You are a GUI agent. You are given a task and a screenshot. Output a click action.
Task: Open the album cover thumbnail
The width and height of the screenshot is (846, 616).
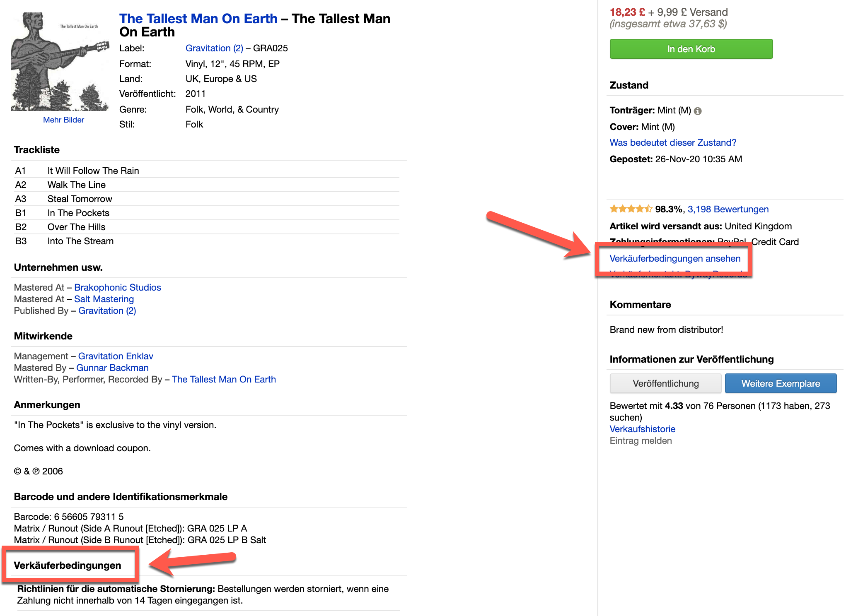(x=60, y=62)
